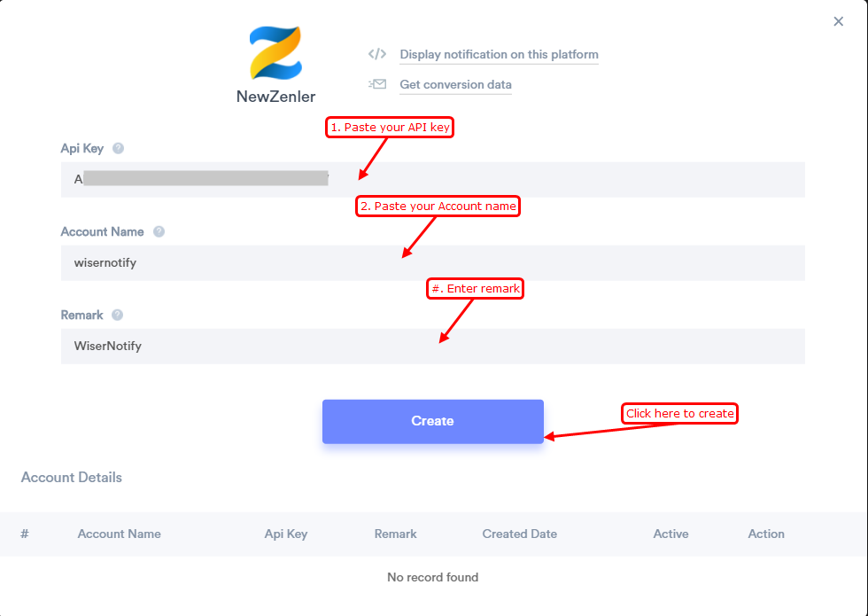Click the Create button

433,422
